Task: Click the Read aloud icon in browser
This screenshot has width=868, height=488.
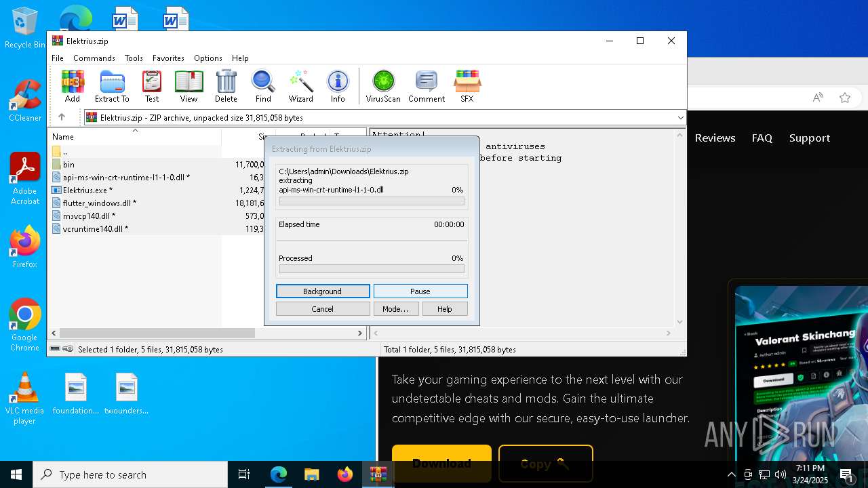Action: 818,98
